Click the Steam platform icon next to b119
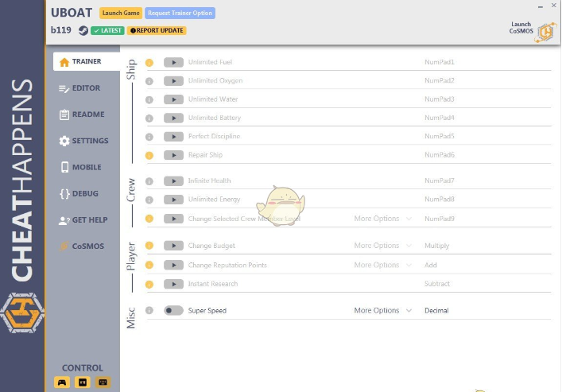 coord(83,30)
